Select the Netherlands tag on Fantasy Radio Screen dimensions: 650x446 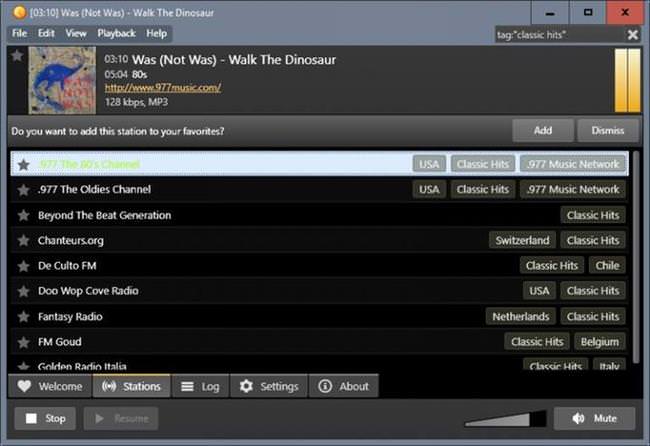521,317
